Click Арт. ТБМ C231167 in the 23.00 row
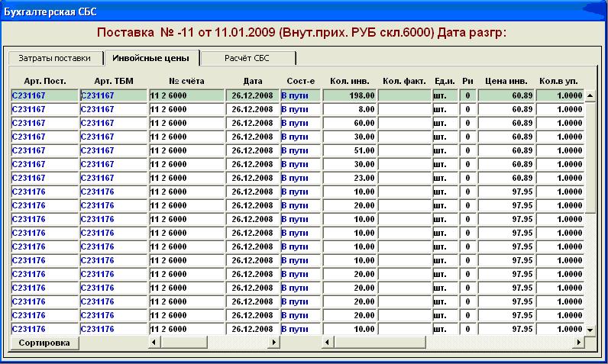608x364 pixels. tap(114, 178)
